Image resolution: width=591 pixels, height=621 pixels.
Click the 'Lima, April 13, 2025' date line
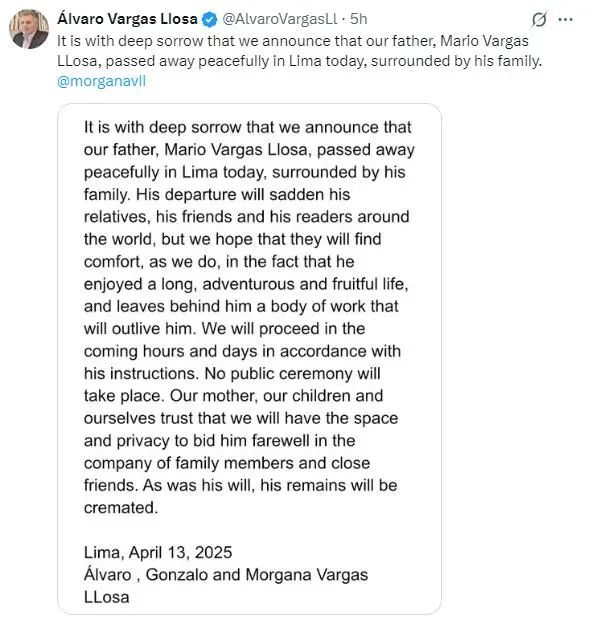point(158,552)
